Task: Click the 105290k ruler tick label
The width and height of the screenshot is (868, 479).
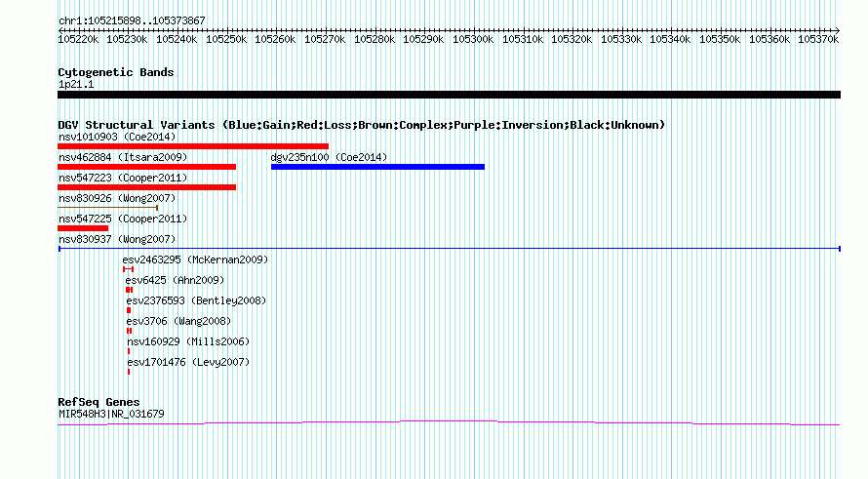Action: (x=423, y=39)
